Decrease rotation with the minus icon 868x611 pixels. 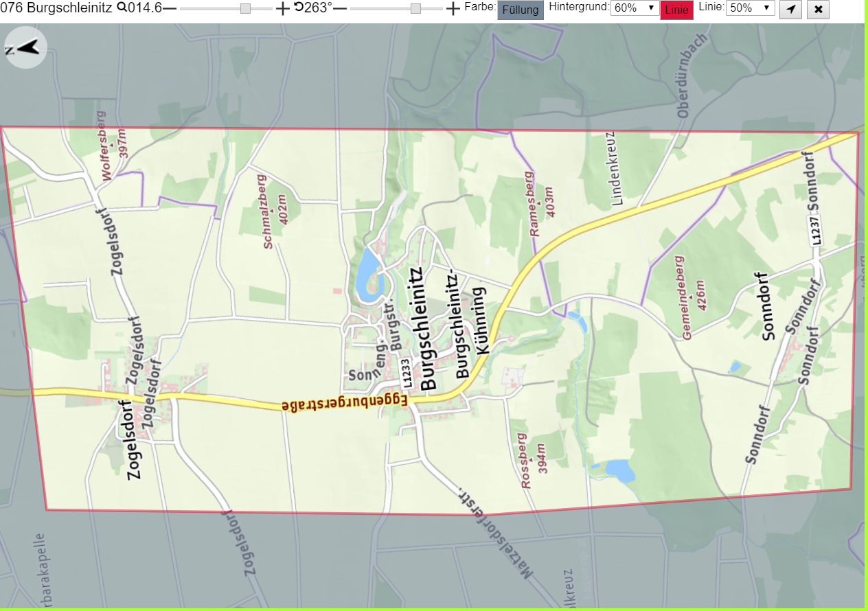pyautogui.click(x=340, y=8)
